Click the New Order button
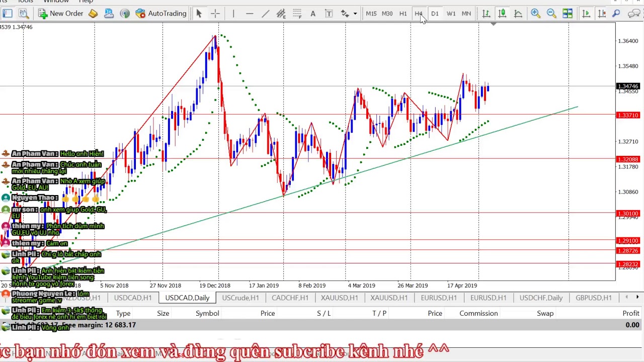 pyautogui.click(x=60, y=14)
